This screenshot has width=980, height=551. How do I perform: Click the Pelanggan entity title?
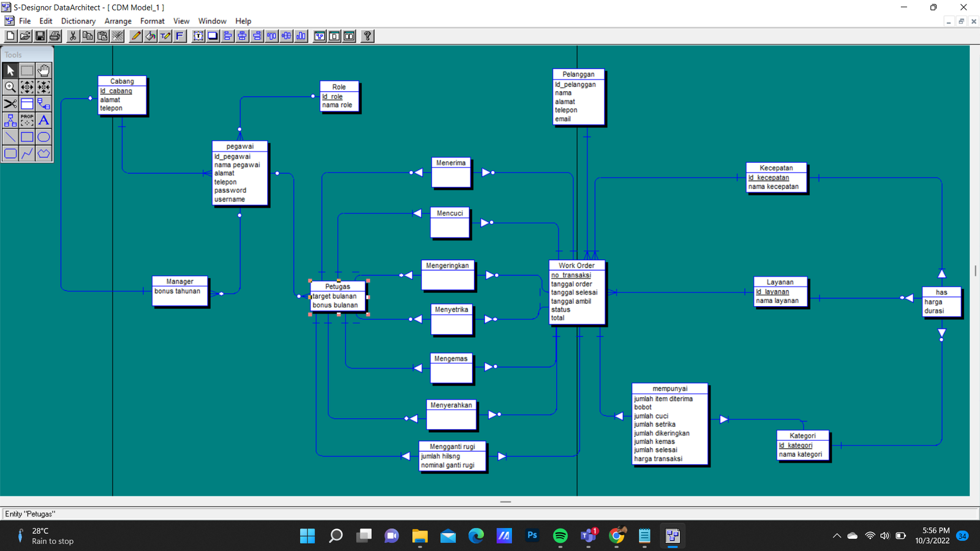[578, 74]
